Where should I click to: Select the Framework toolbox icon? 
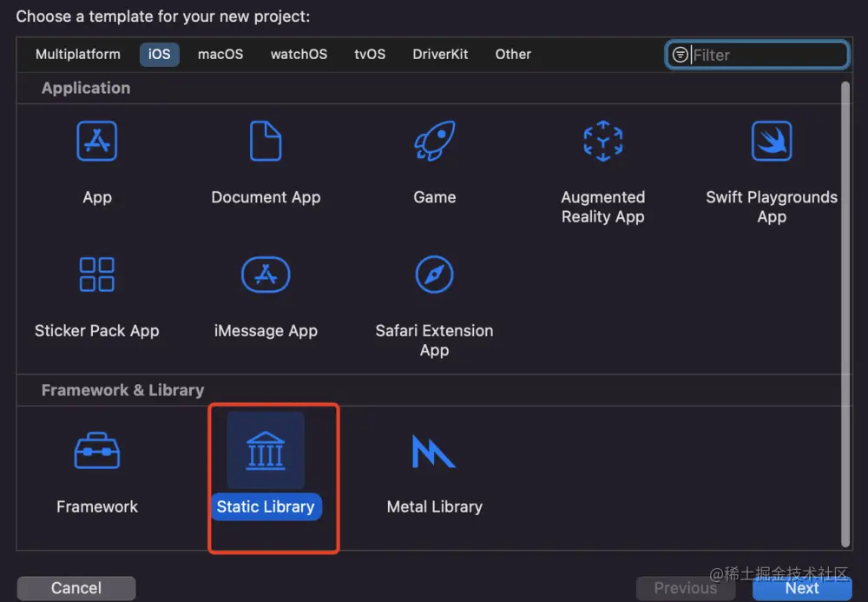pyautogui.click(x=97, y=450)
